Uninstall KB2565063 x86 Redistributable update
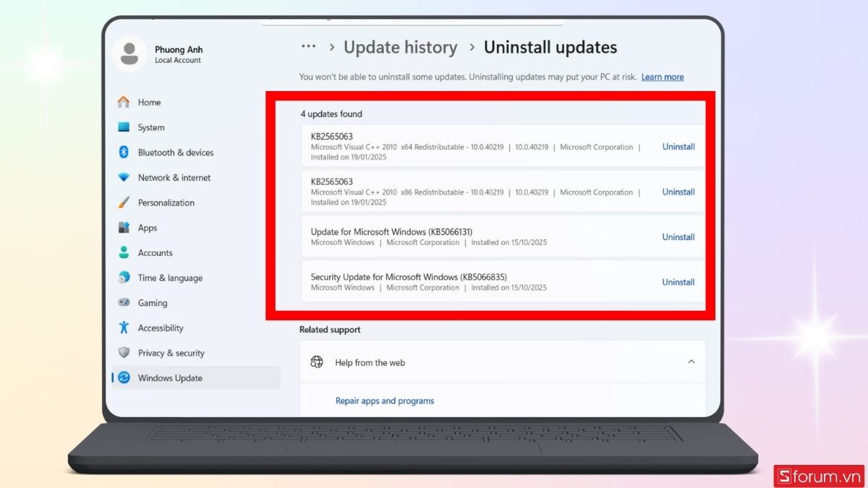This screenshot has width=868, height=488. [x=678, y=192]
